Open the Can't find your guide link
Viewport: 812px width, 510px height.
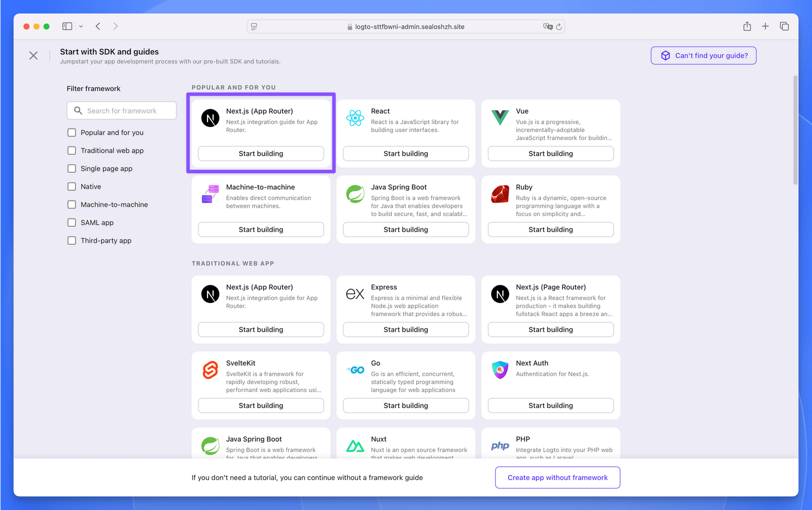tap(703, 55)
